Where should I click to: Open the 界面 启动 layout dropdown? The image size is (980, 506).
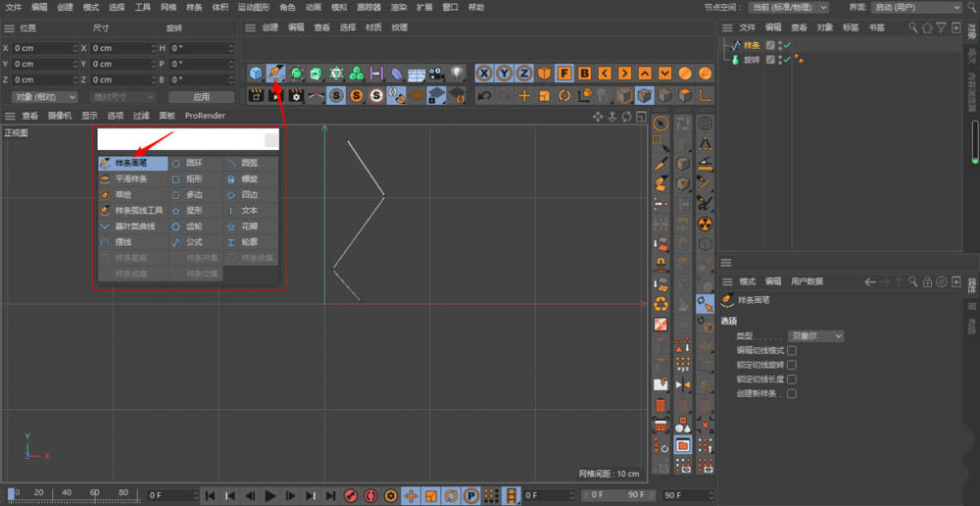click(917, 8)
